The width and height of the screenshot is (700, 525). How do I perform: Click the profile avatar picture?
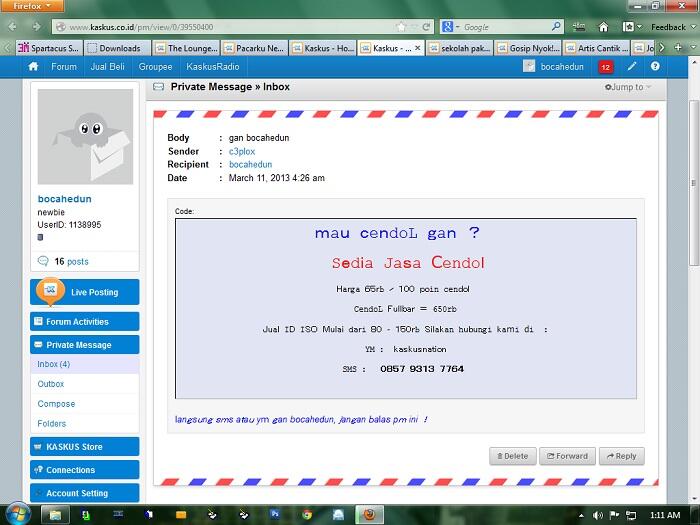[x=85, y=137]
